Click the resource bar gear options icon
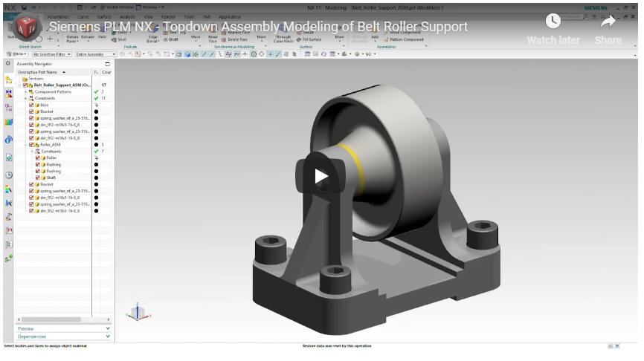This screenshot has height=361, width=644. [7, 64]
